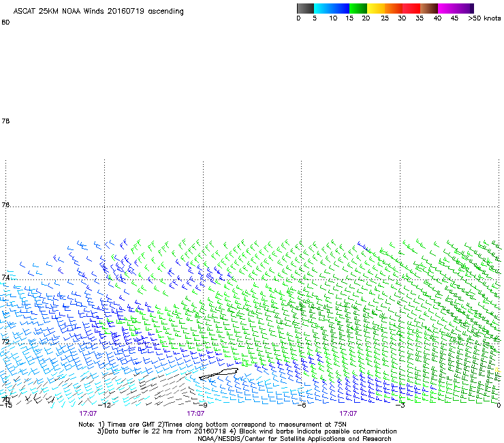
Task: Click the blue 5-15 knots legend gradient
Action: [x=332, y=8]
